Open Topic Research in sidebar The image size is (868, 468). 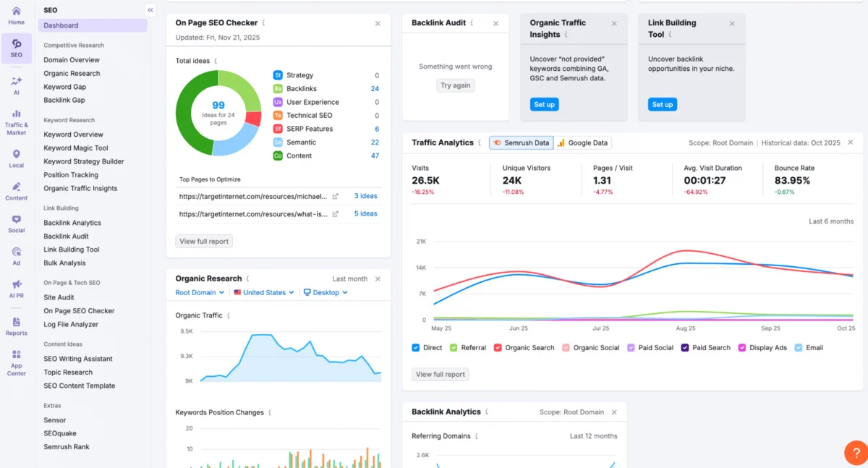click(68, 373)
